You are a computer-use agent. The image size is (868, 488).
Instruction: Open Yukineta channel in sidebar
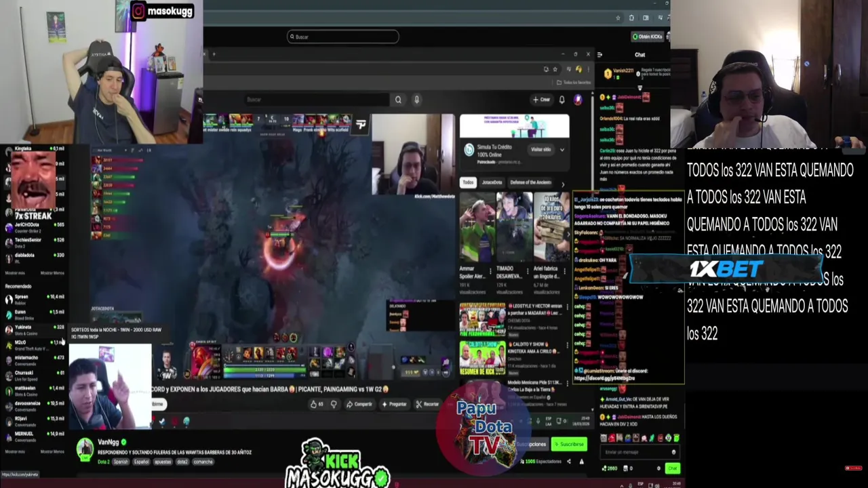(x=34, y=329)
